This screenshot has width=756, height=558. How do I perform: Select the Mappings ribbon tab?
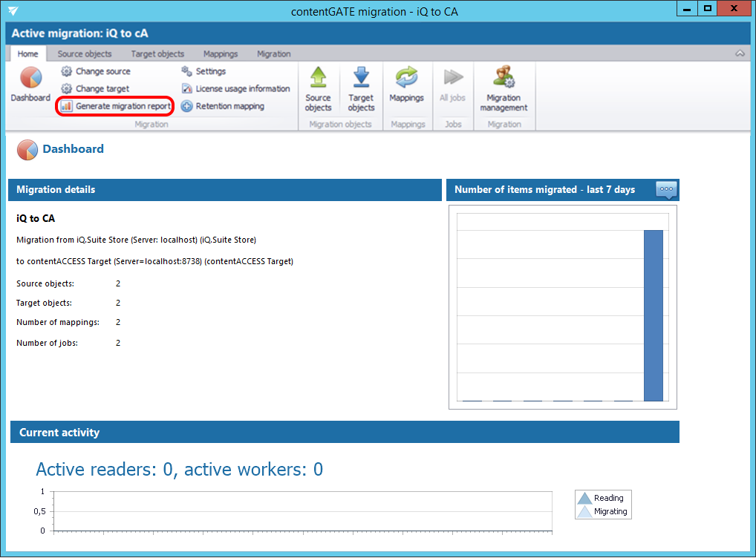click(x=221, y=54)
